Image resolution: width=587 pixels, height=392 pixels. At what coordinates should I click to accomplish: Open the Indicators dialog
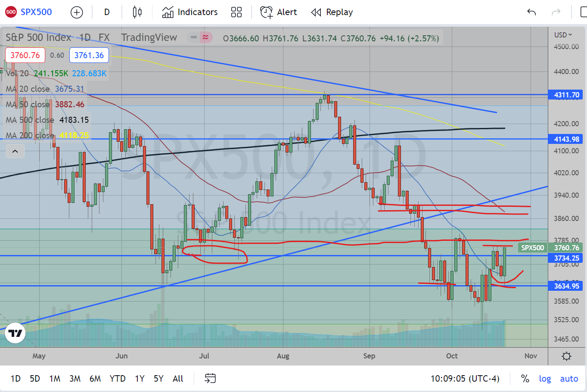point(190,12)
